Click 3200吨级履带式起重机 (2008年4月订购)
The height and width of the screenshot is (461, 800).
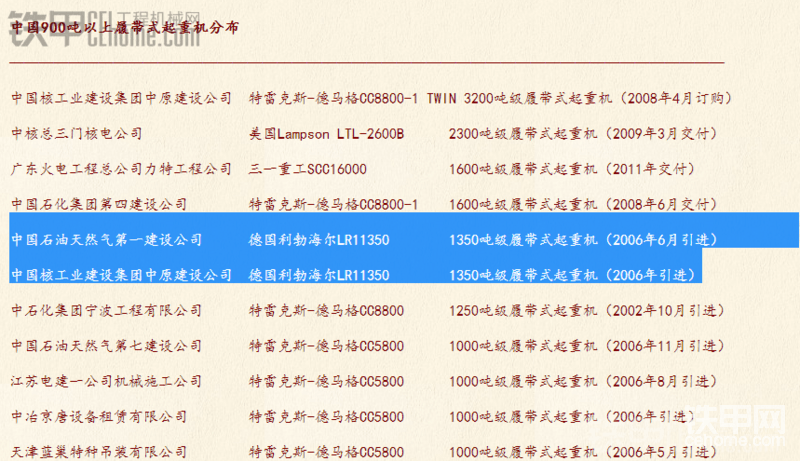point(598,98)
